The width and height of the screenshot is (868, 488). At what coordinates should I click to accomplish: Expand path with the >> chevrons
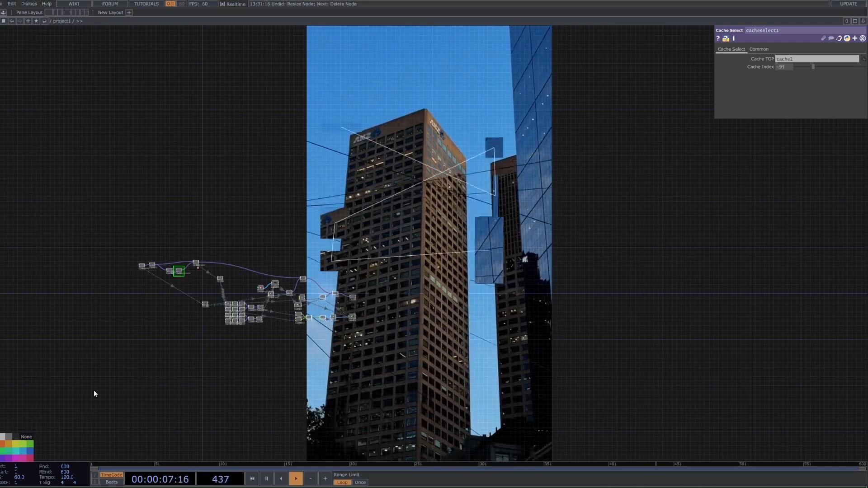[x=80, y=21]
